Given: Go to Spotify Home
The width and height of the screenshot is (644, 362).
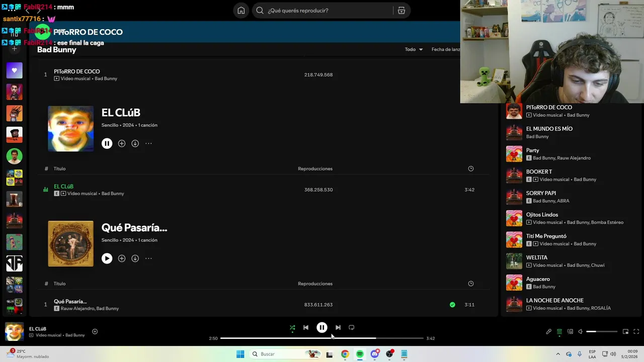Looking at the screenshot, I should click(x=241, y=11).
